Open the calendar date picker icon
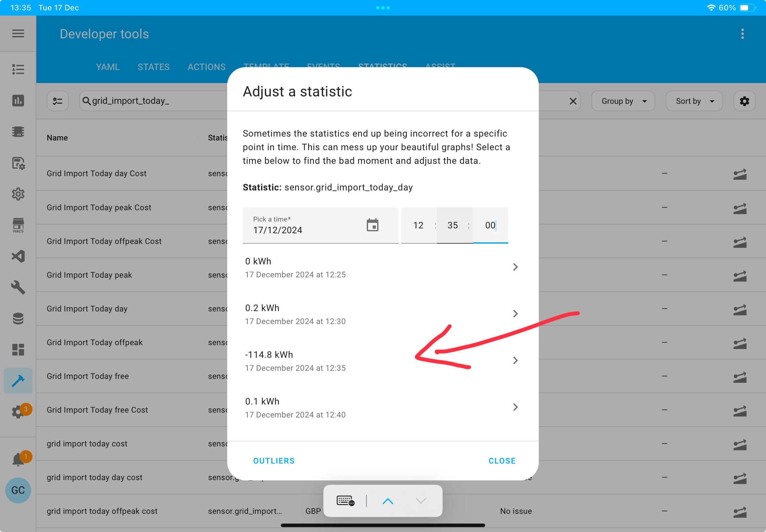The image size is (766, 532). click(x=372, y=225)
